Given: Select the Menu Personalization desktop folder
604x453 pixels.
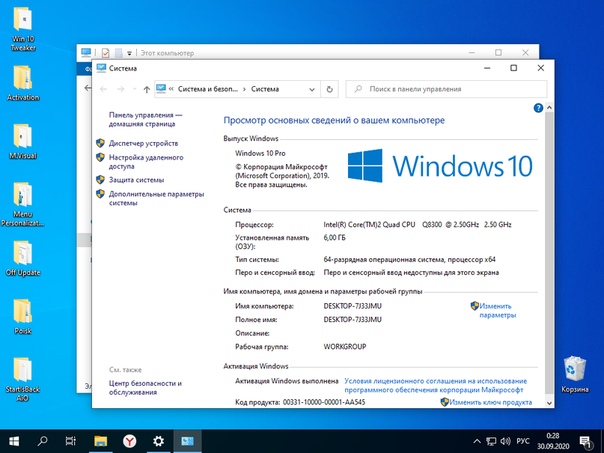Looking at the screenshot, I should 23,204.
